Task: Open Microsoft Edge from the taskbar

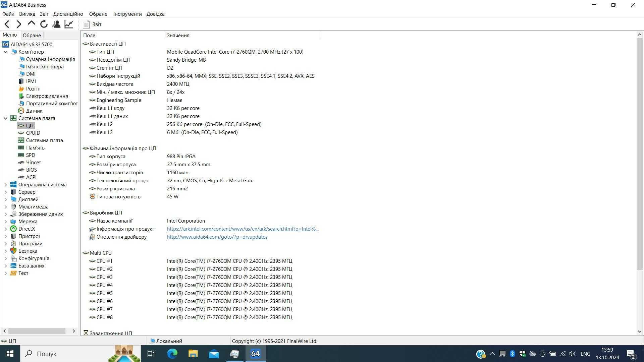Action: [172, 354]
